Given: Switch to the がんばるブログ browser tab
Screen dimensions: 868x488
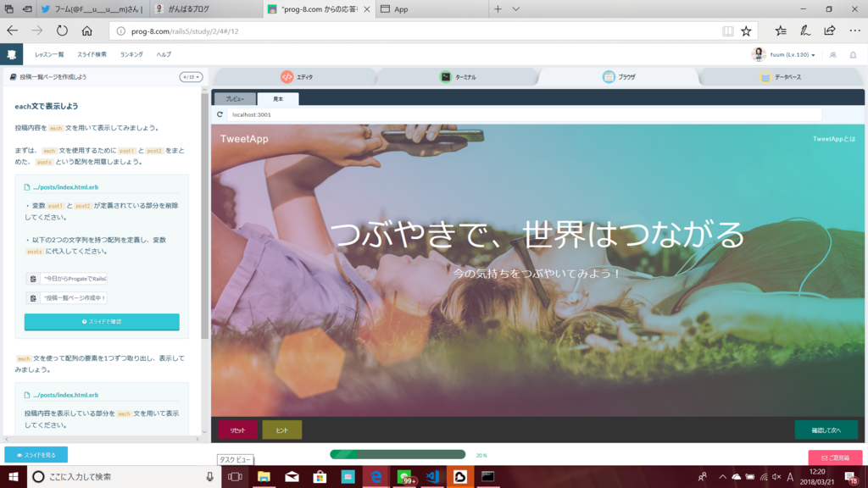Looking at the screenshot, I should tap(206, 8).
